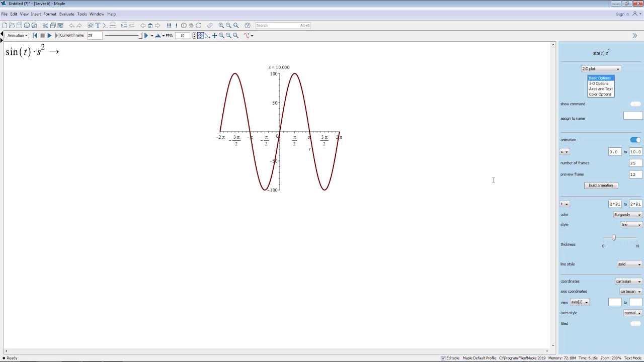Create a new document with the New icon
This screenshot has width=644, height=362.
(x=5, y=26)
